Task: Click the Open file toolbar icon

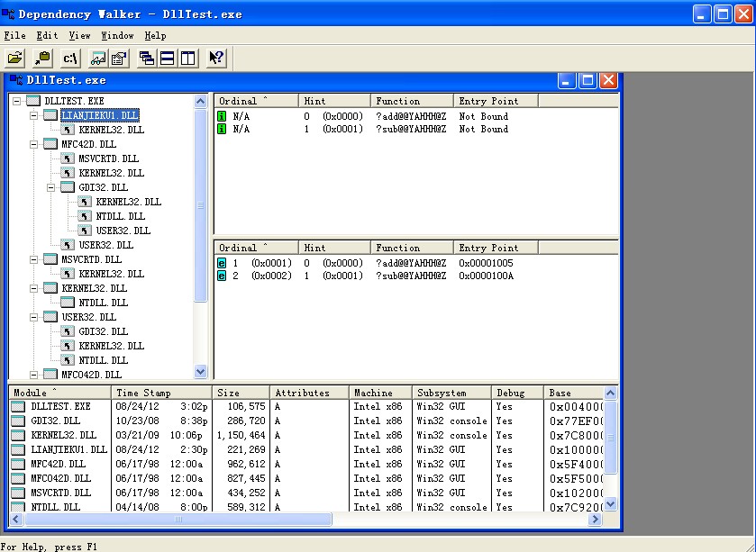Action: click(15, 58)
